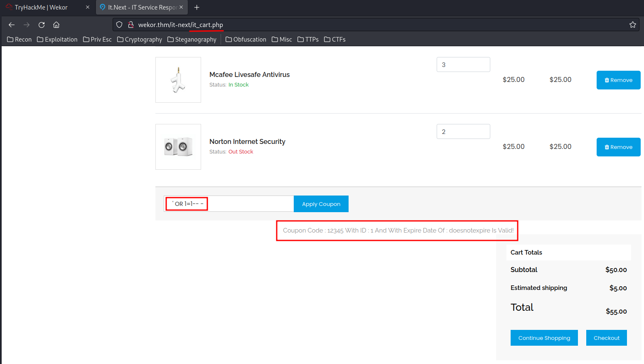Open the Cryptography bookmarks folder
644x364 pixels.
click(x=140, y=40)
